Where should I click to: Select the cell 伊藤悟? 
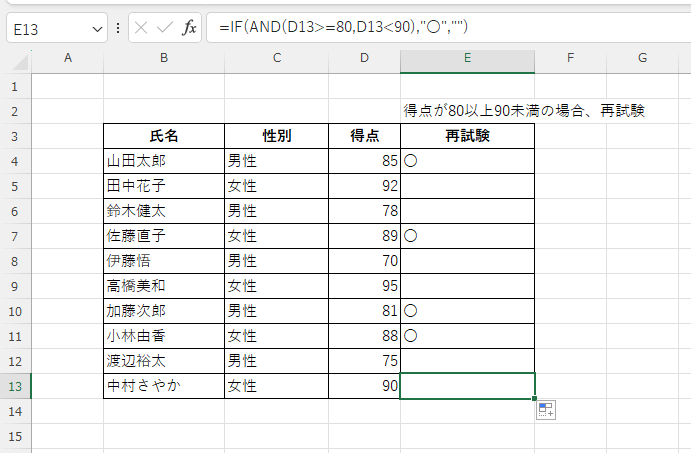pyautogui.click(x=164, y=261)
